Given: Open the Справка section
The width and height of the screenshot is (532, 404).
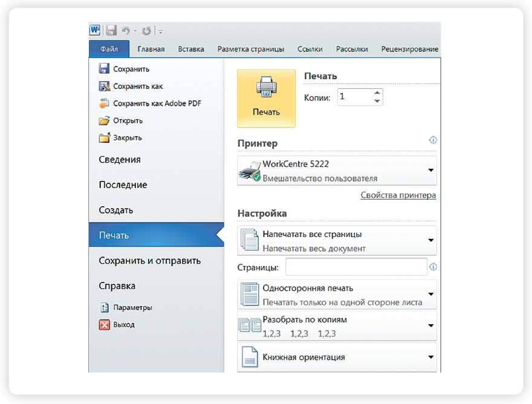Looking at the screenshot, I should pos(117,286).
